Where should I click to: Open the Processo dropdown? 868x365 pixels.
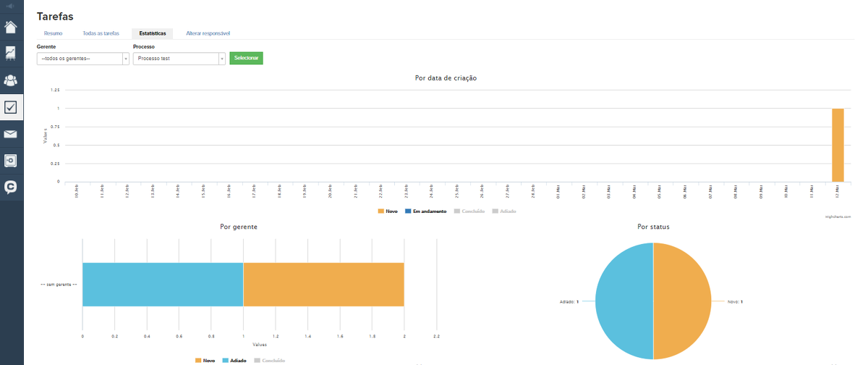179,59
